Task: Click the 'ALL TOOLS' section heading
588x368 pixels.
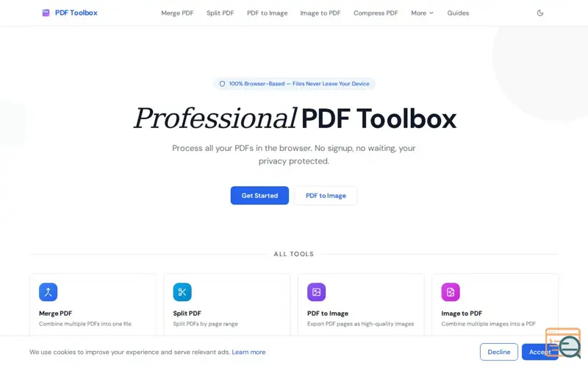Action: tap(293, 254)
